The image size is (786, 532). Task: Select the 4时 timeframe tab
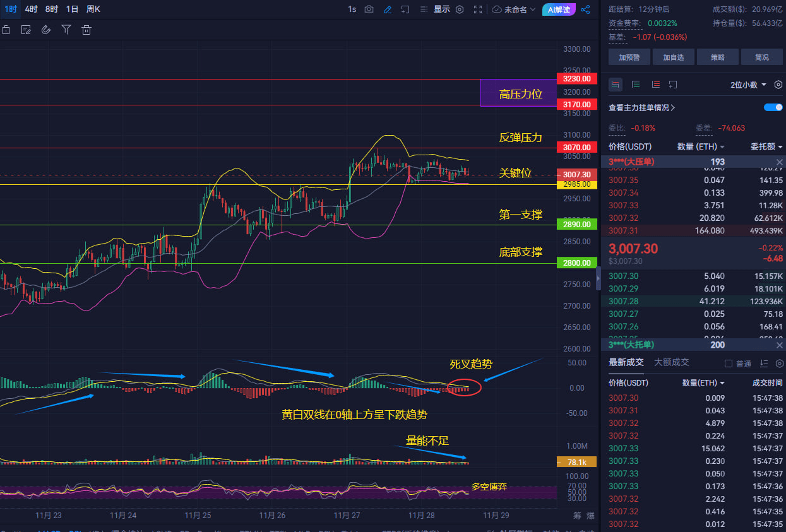tap(31, 9)
